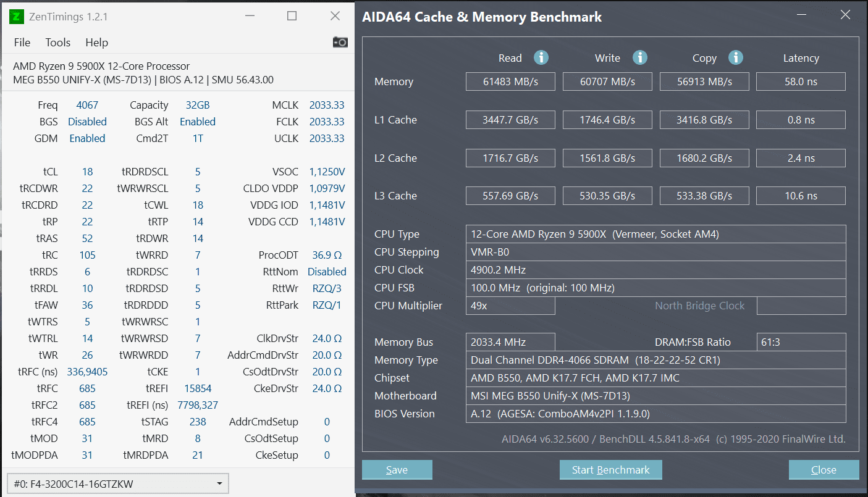Click the empty North Bridge Clock field
This screenshot has height=497, width=868.
coord(801,306)
